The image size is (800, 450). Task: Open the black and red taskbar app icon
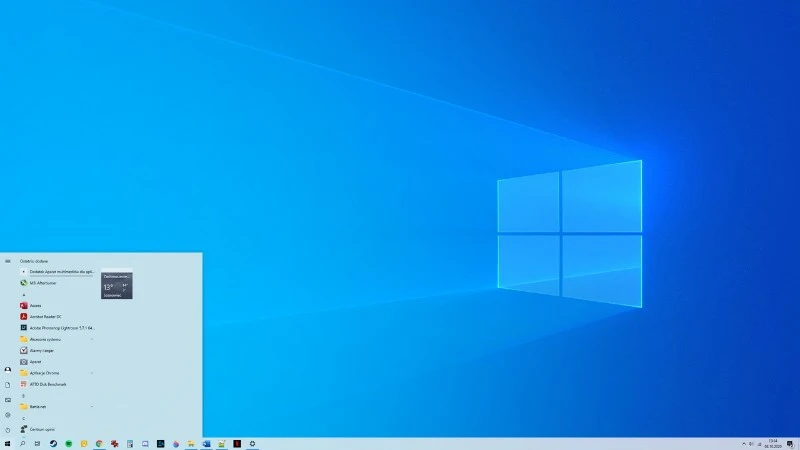[x=237, y=444]
